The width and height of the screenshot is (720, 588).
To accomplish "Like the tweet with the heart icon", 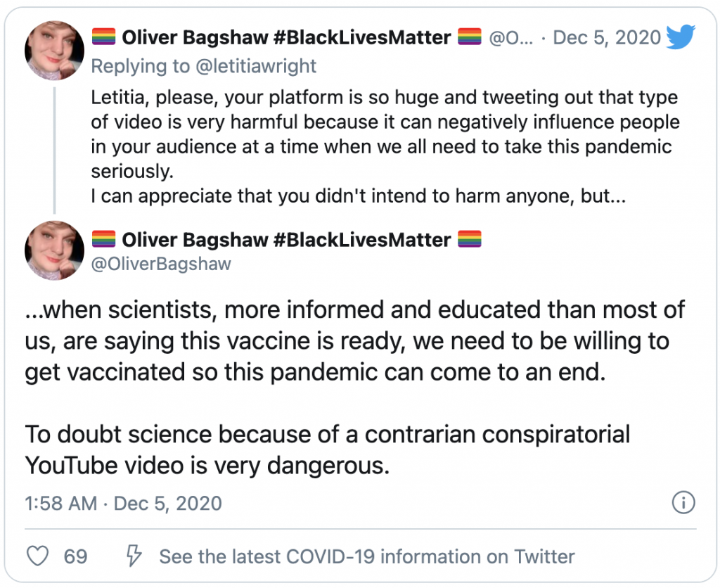I will pos(37,556).
